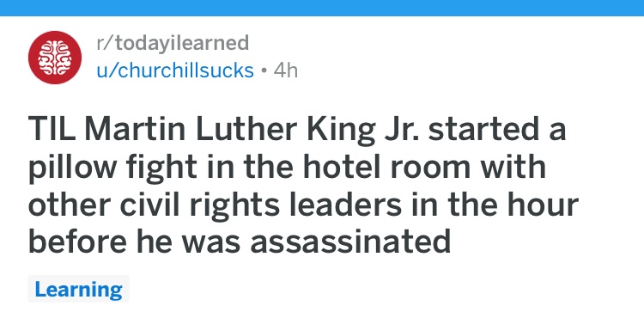Click the word "started" in the title
644x312 pixels.
pyautogui.click(x=483, y=130)
